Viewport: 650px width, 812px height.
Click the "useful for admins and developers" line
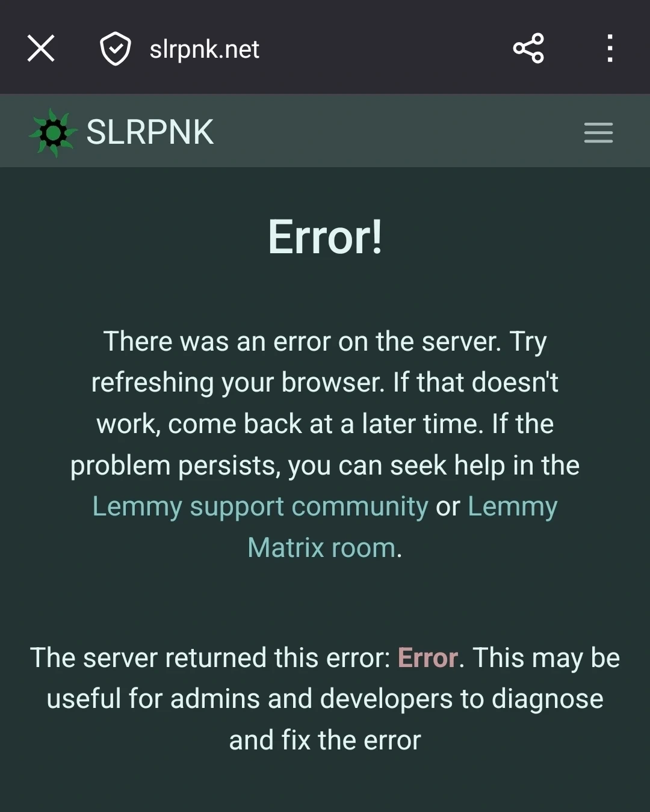[325, 699]
